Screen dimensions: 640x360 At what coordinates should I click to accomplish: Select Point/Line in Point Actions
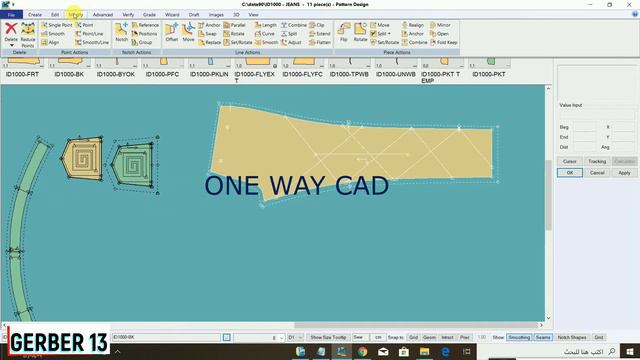click(x=89, y=33)
